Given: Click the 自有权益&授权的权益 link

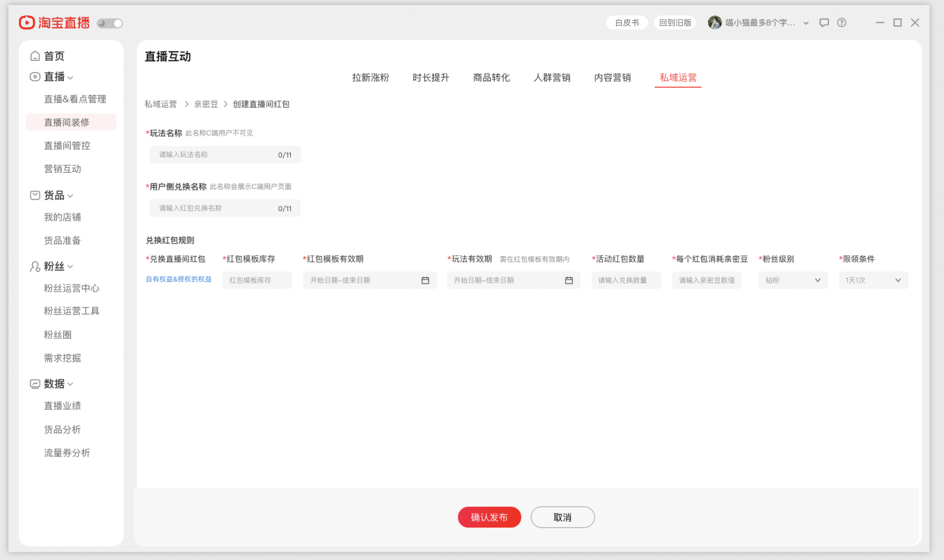Looking at the screenshot, I should pyautogui.click(x=179, y=279).
